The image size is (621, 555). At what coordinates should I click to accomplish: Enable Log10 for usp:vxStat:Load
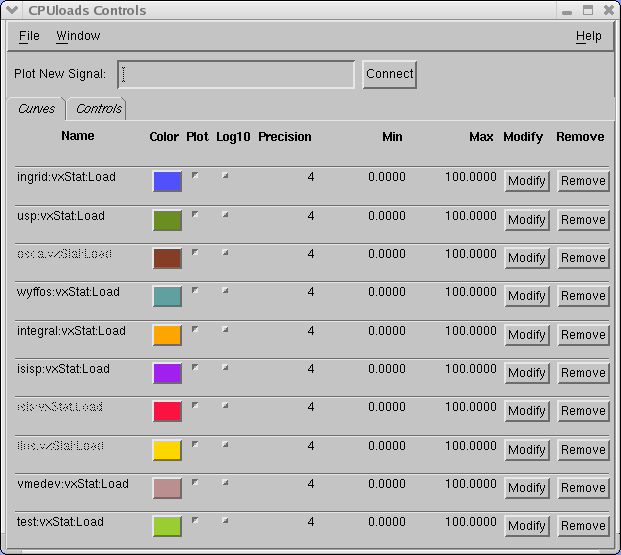pos(225,214)
